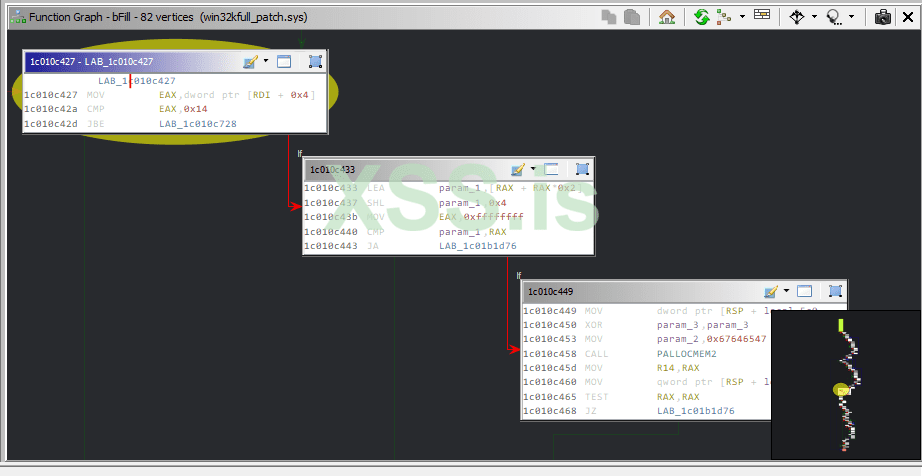The image size is (922, 476).
Task: Click the block hover mode icon
Action: (x=797, y=17)
